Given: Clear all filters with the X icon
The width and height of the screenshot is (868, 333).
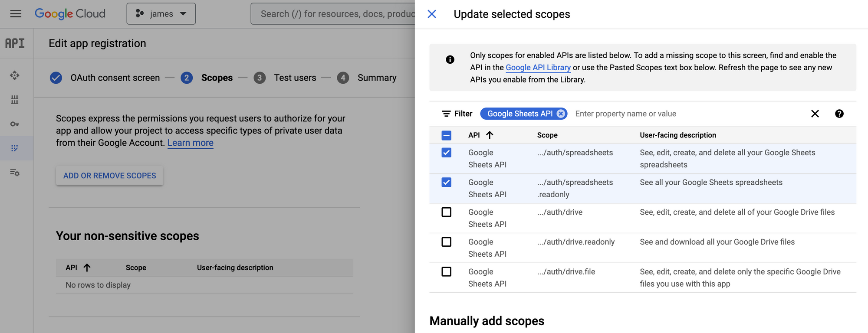Looking at the screenshot, I should coord(815,114).
